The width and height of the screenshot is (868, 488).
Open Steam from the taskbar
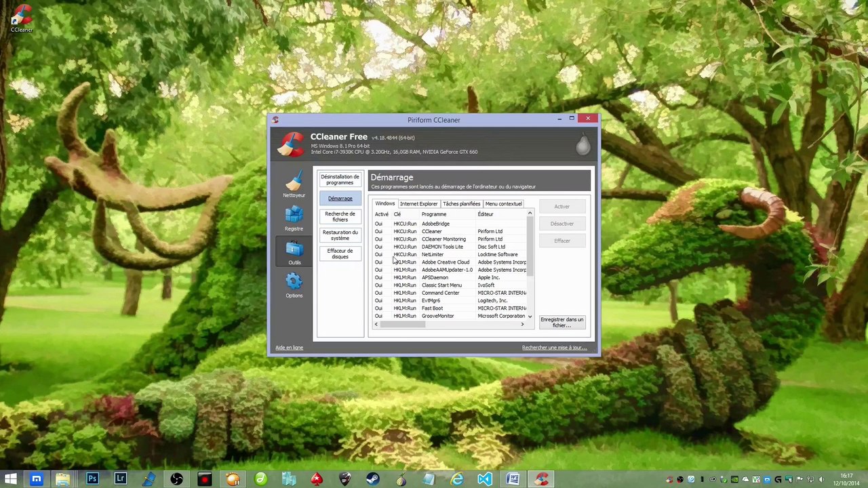click(x=372, y=480)
